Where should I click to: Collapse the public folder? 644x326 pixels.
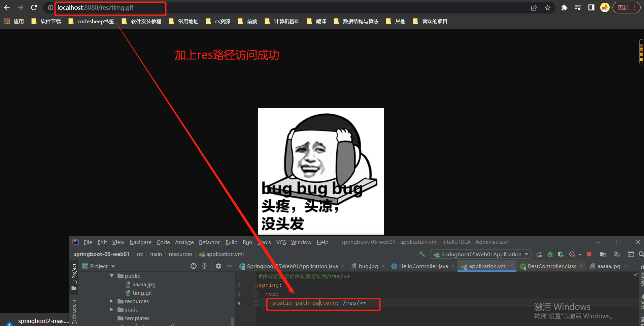(x=112, y=276)
